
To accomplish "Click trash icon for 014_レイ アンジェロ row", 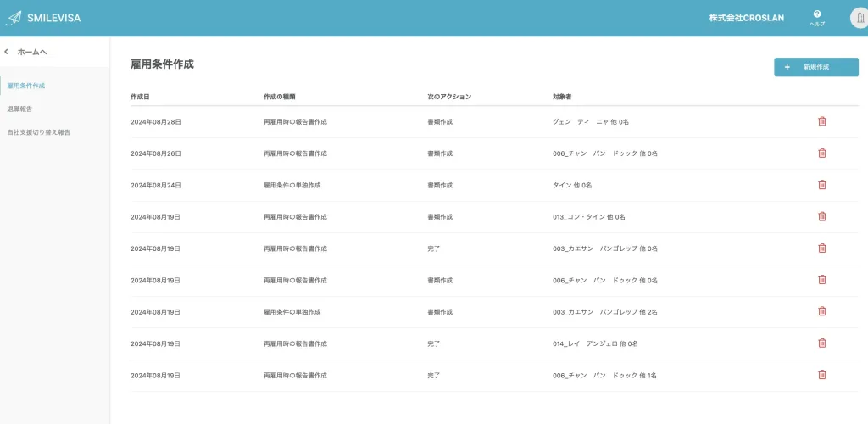I will (821, 343).
